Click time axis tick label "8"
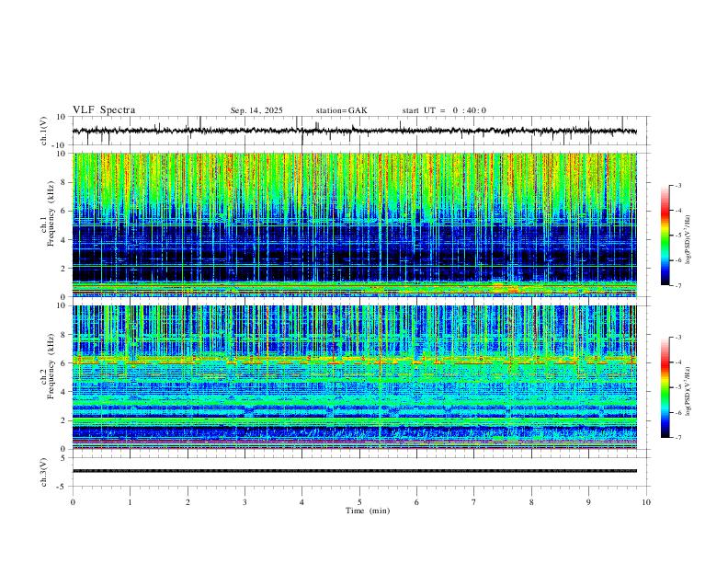 coord(531,502)
